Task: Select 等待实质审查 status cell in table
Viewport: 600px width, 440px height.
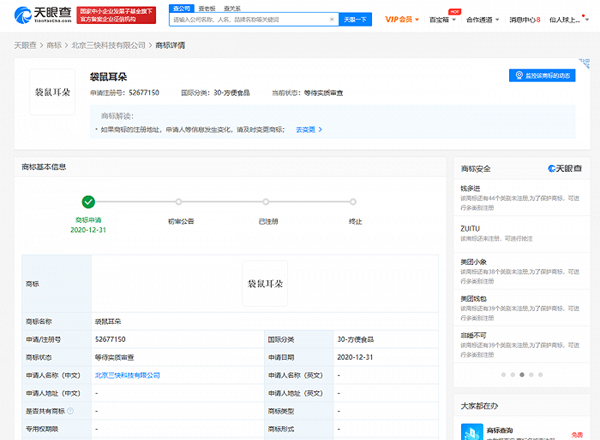Action: coord(178,357)
